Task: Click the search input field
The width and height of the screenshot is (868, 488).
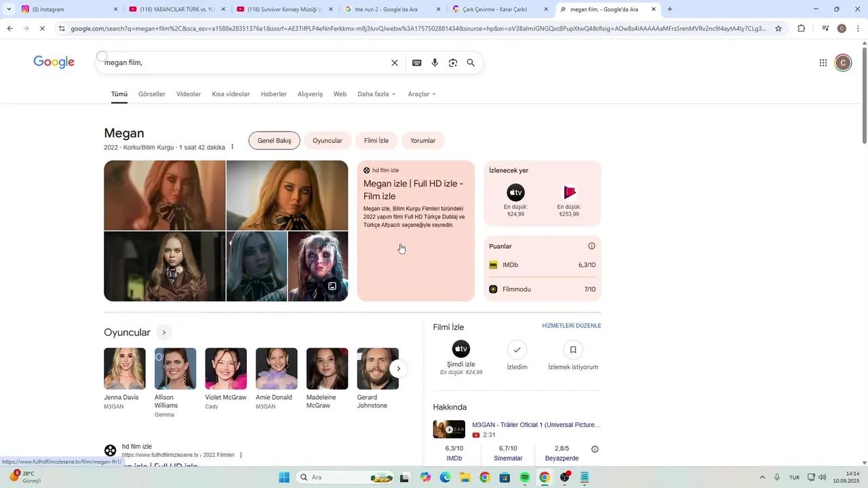Action: click(244, 63)
